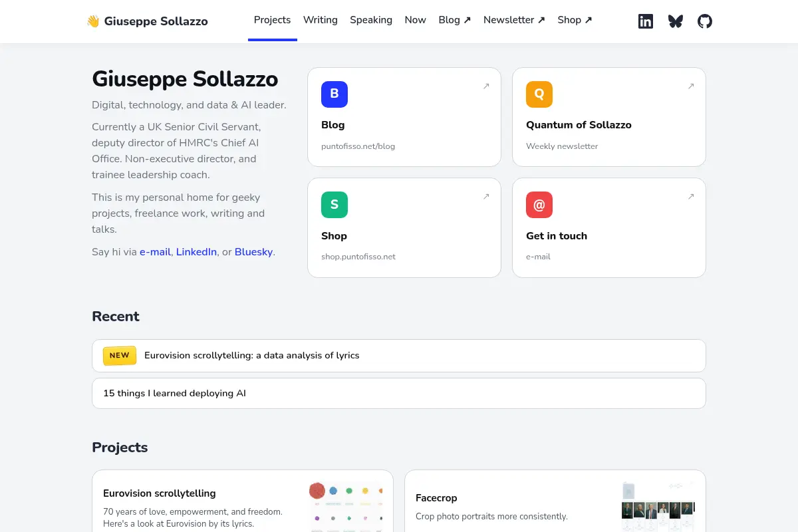This screenshot has height=532, width=798.
Task: Click the Recent section heading
Action: tap(116, 317)
